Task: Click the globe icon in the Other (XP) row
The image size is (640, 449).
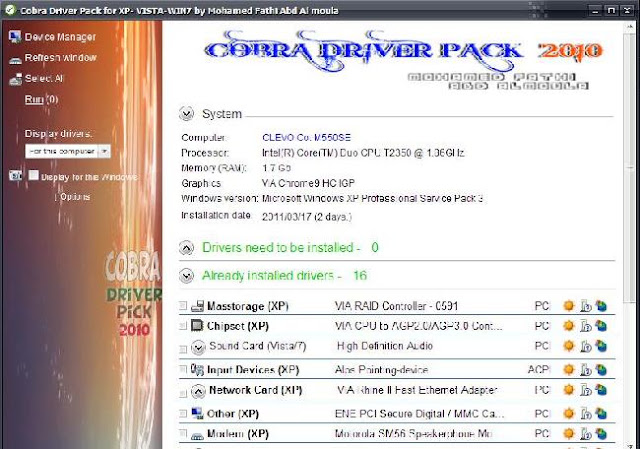Action: 601,413
